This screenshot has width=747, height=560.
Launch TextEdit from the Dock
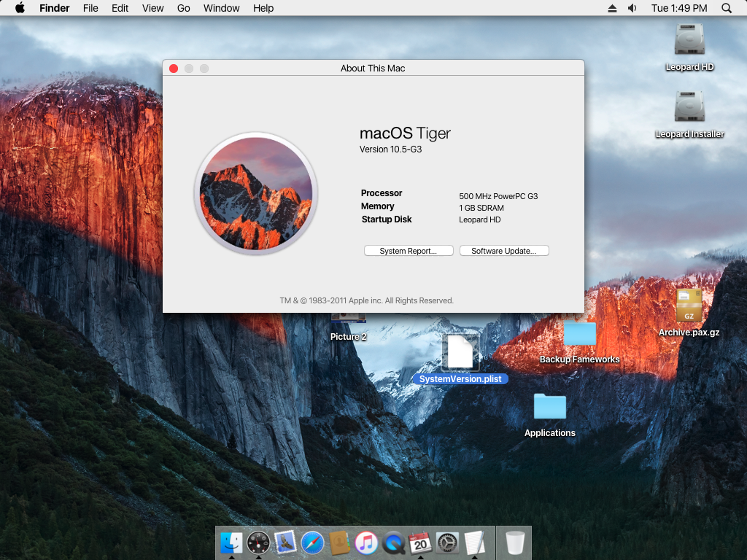474,542
